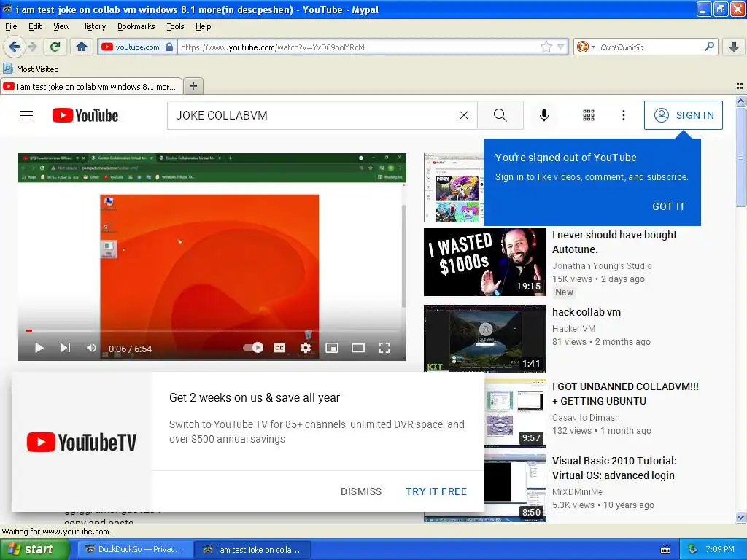This screenshot has height=560, width=747.
Task: Open YouTube settings three-dots menu
Action: click(x=623, y=115)
